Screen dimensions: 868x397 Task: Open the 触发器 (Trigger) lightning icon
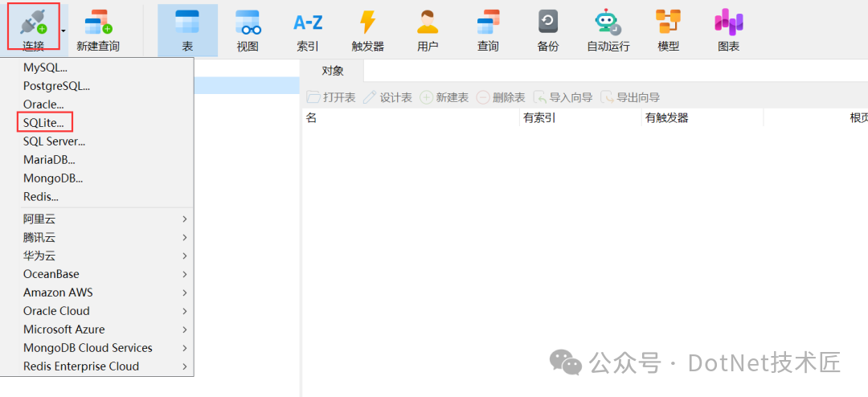pyautogui.click(x=367, y=31)
